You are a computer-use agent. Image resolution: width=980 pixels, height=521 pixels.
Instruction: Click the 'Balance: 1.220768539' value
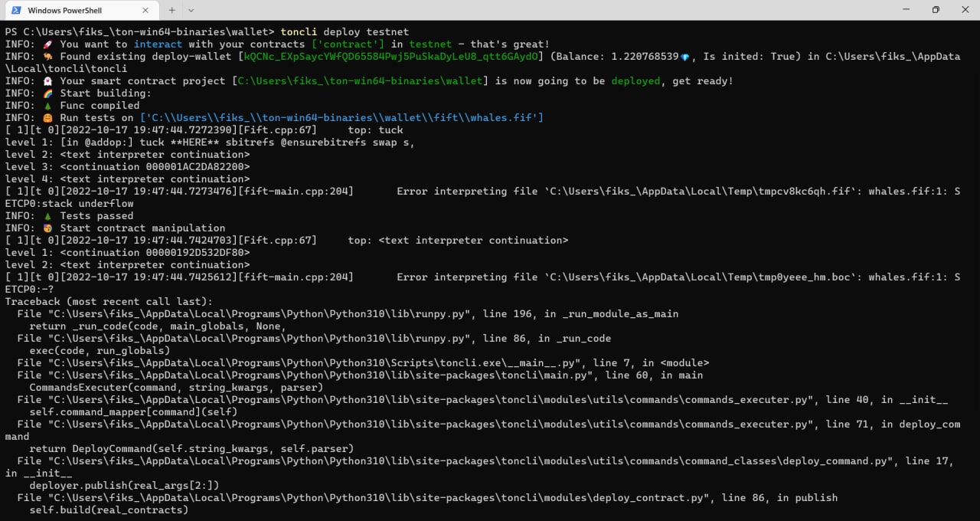617,57
